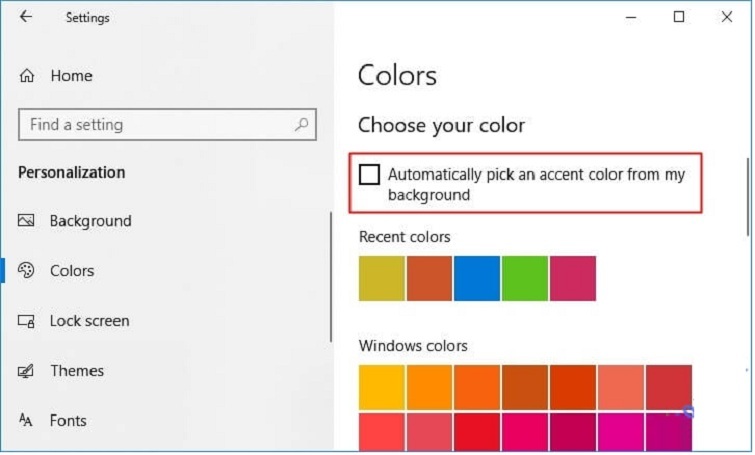Select the mustard yellow recent color
The height and width of the screenshot is (455, 755).
[382, 278]
